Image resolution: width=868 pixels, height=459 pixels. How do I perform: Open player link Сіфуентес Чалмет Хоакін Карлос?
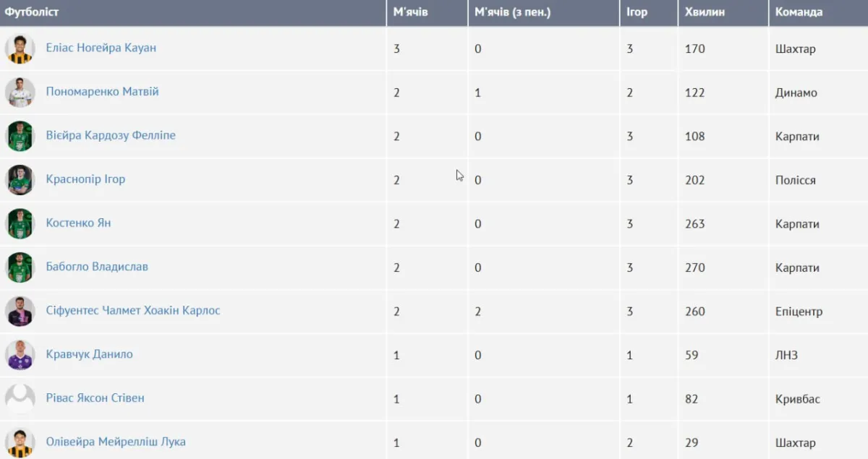pos(133,311)
